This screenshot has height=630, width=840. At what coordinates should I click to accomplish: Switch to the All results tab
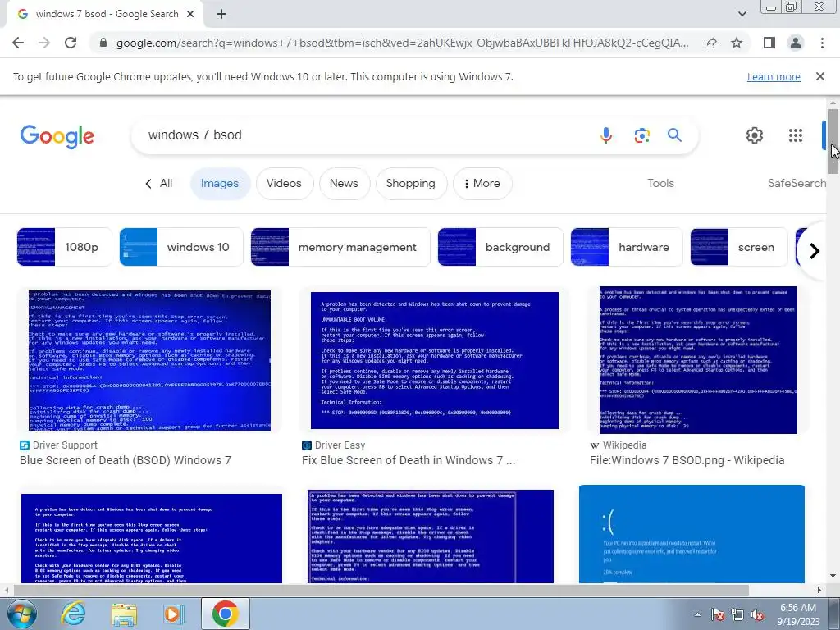point(159,183)
